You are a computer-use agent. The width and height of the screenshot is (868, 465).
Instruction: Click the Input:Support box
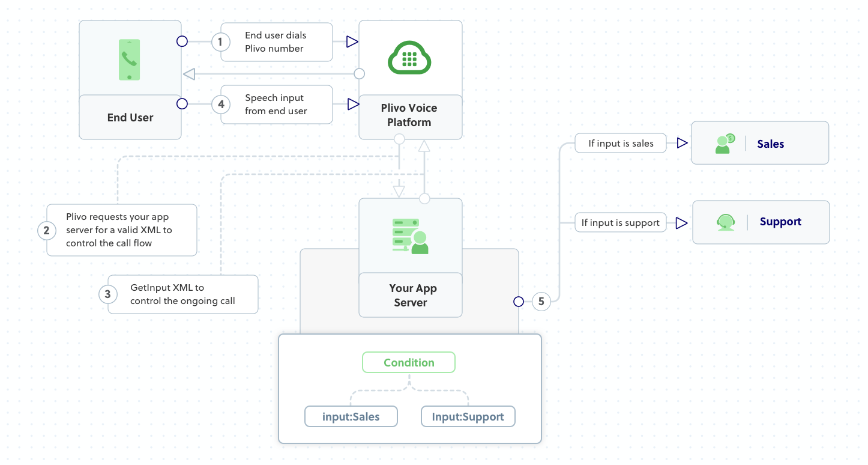click(x=468, y=417)
